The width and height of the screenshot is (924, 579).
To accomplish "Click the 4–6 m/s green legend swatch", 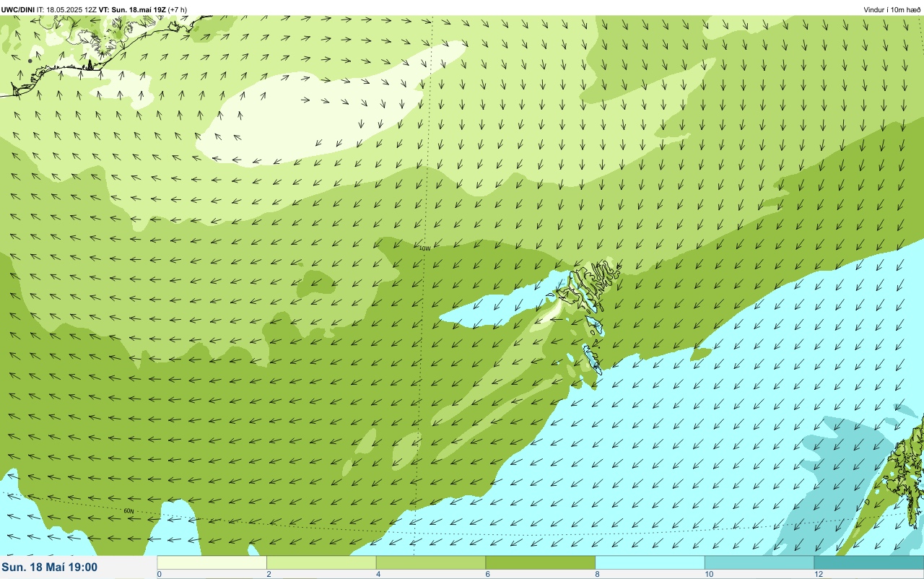I will click(x=431, y=562).
